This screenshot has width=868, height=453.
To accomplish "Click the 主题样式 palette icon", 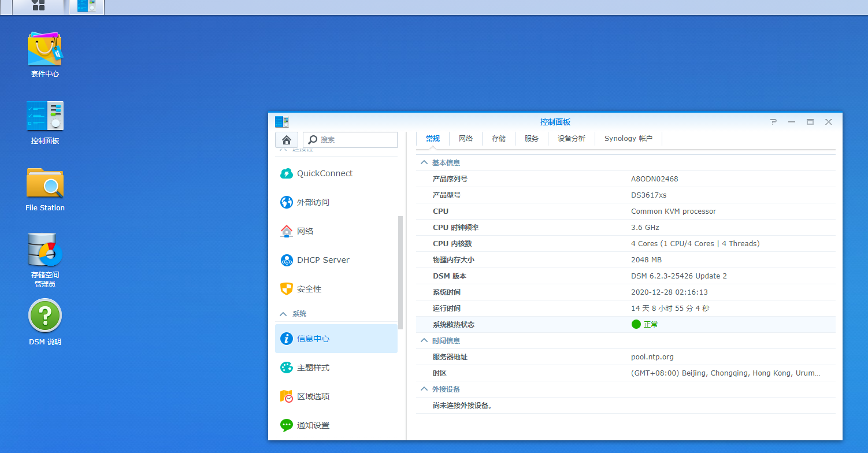I will point(286,367).
